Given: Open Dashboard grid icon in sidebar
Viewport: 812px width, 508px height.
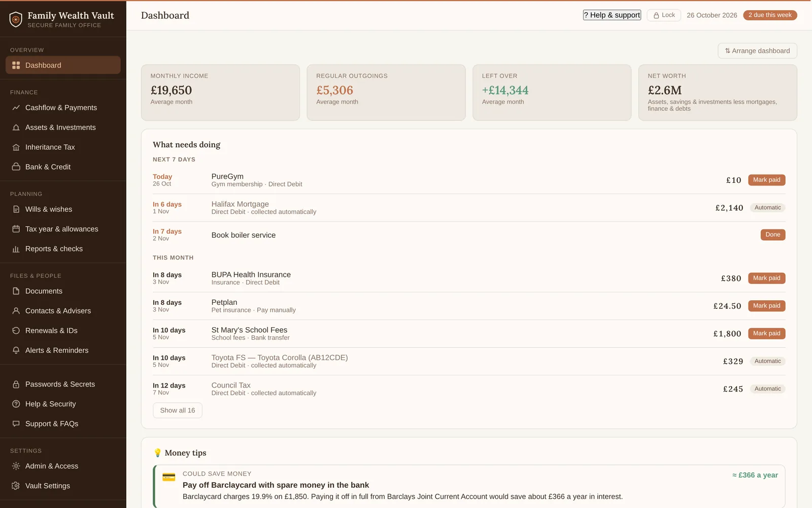Looking at the screenshot, I should pos(16,65).
